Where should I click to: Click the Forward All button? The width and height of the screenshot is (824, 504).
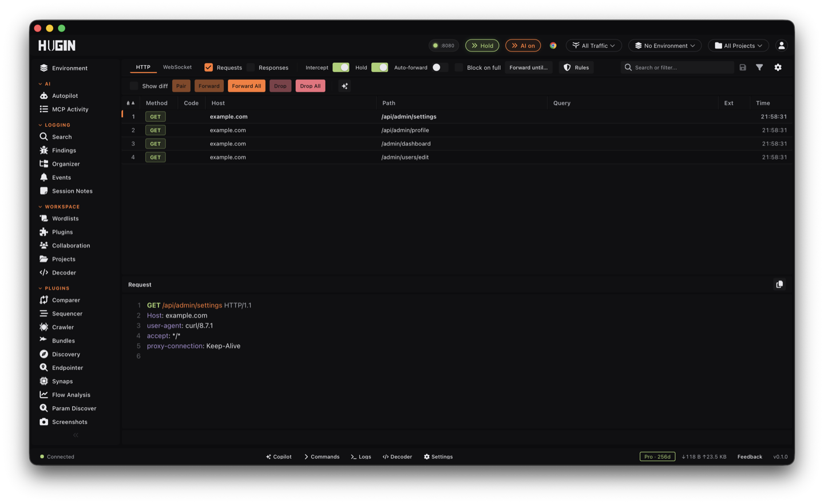(247, 86)
